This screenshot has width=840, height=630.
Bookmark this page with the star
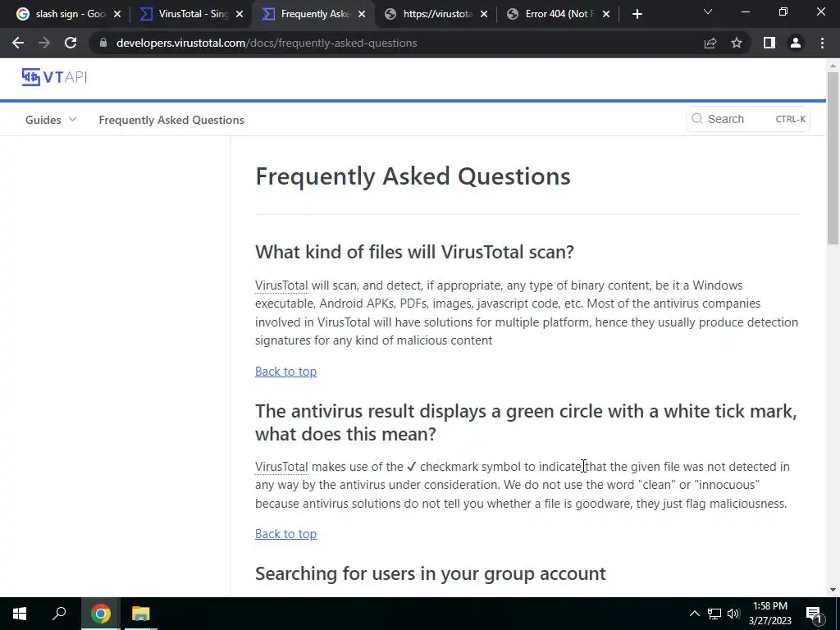click(737, 43)
